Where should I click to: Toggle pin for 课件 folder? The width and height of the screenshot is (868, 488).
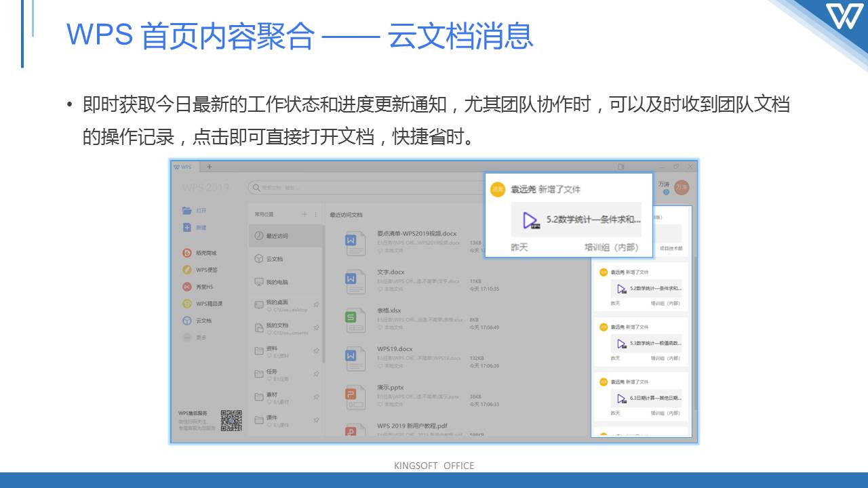click(316, 420)
